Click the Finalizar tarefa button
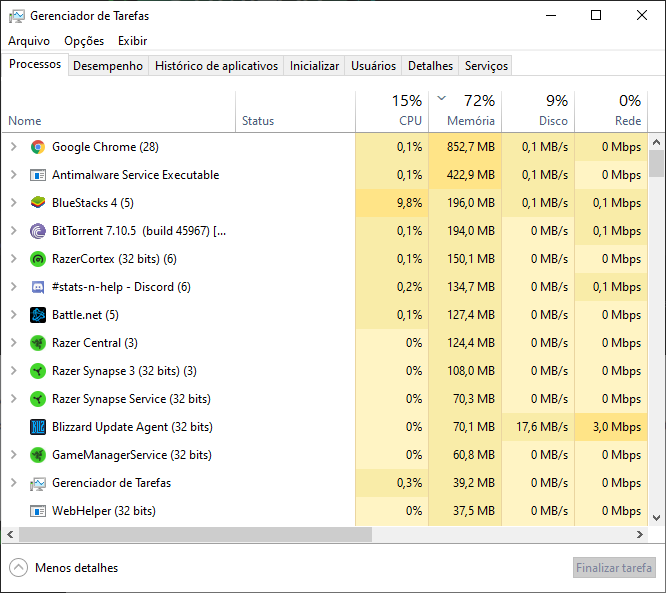 (614, 568)
